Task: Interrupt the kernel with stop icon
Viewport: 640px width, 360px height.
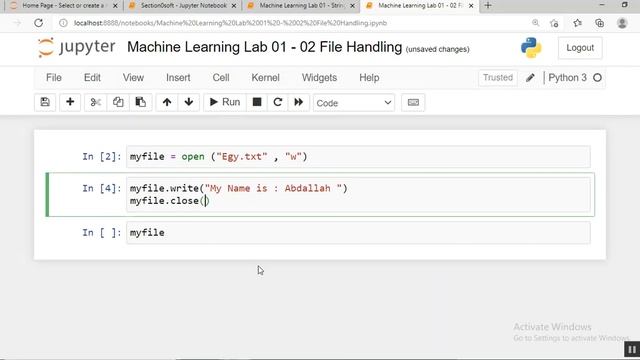Action: click(x=257, y=102)
